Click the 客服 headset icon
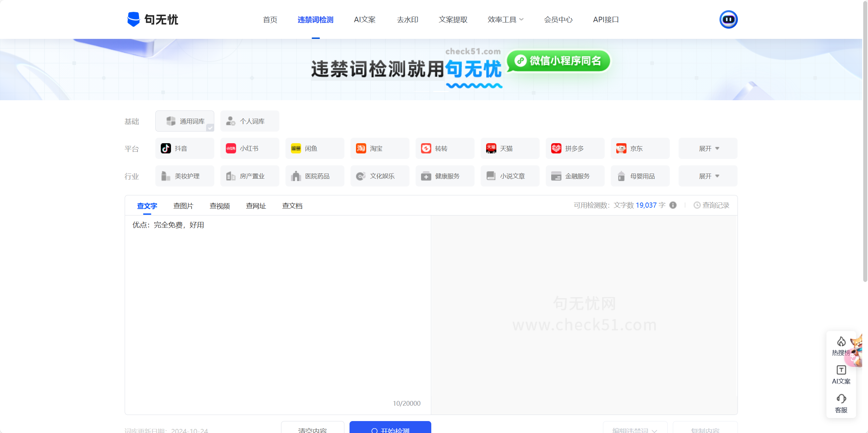This screenshot has height=433, width=868. click(841, 399)
